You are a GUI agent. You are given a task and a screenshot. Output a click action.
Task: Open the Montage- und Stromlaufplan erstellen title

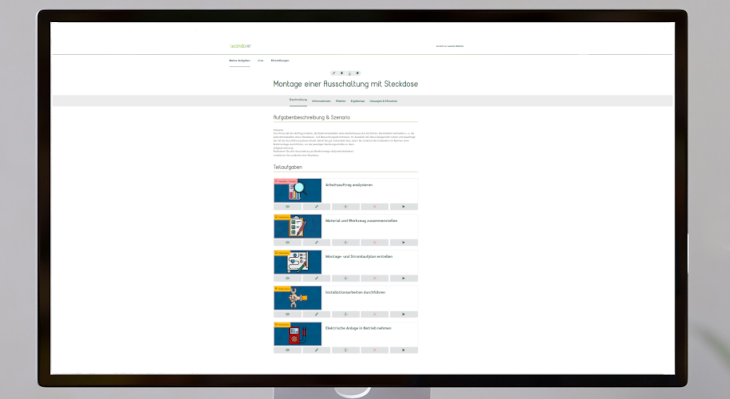[359, 257]
